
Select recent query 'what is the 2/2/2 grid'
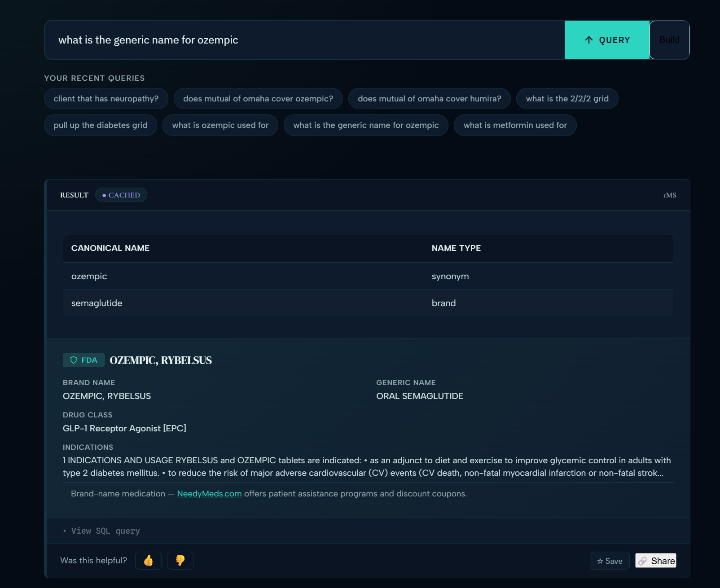tap(567, 99)
